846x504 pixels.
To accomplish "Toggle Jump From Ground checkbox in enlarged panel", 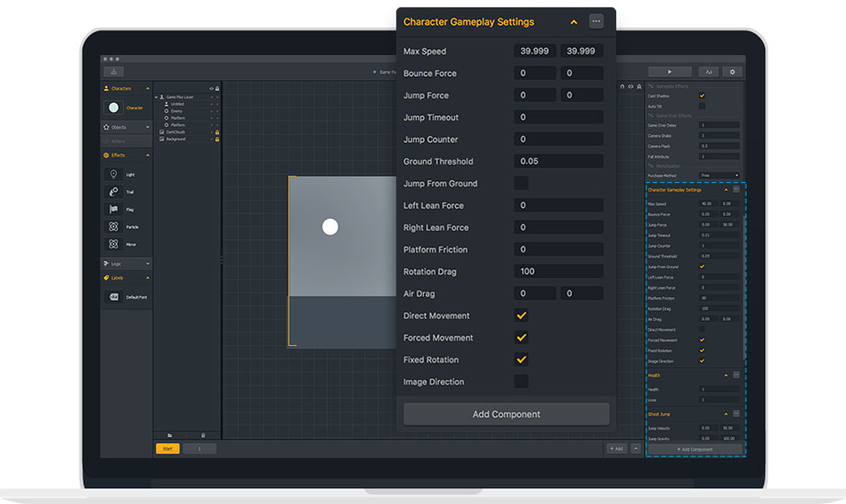I will [521, 183].
